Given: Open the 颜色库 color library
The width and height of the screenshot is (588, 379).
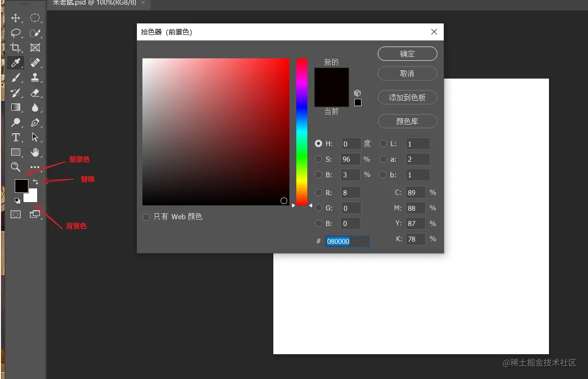Looking at the screenshot, I should point(407,121).
